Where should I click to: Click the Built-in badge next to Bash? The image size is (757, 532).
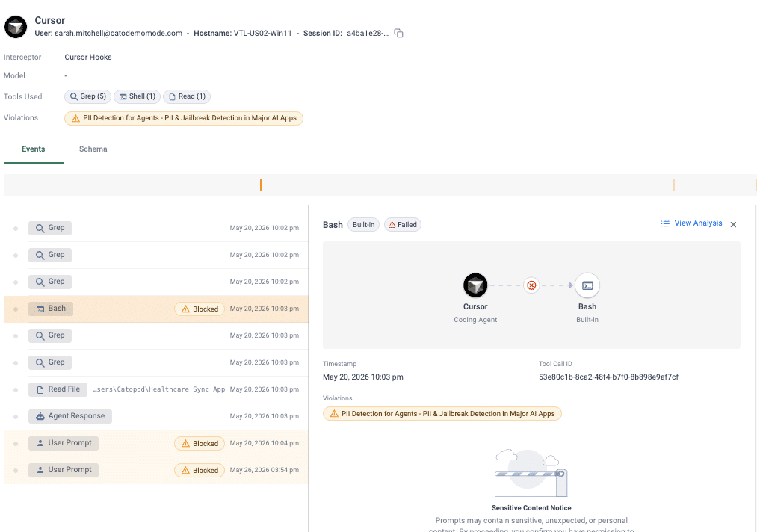pyautogui.click(x=363, y=225)
